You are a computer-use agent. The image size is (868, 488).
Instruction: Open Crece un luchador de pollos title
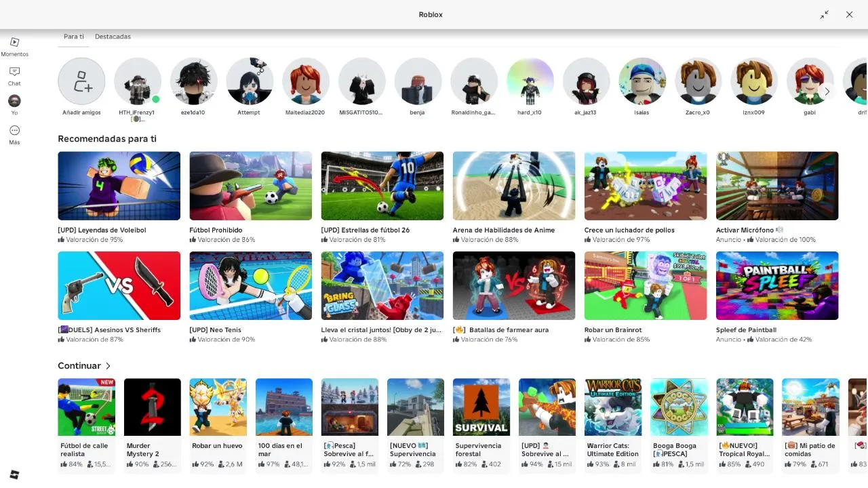point(629,230)
